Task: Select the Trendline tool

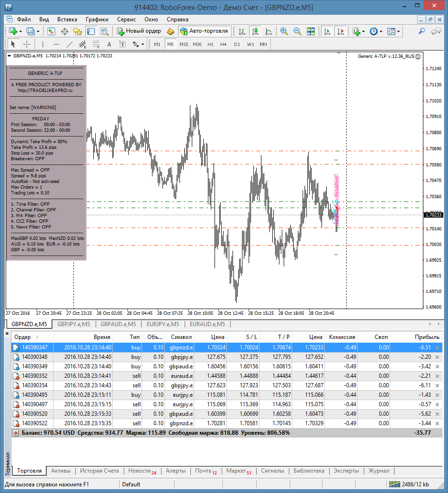Action: pyautogui.click(x=70, y=45)
